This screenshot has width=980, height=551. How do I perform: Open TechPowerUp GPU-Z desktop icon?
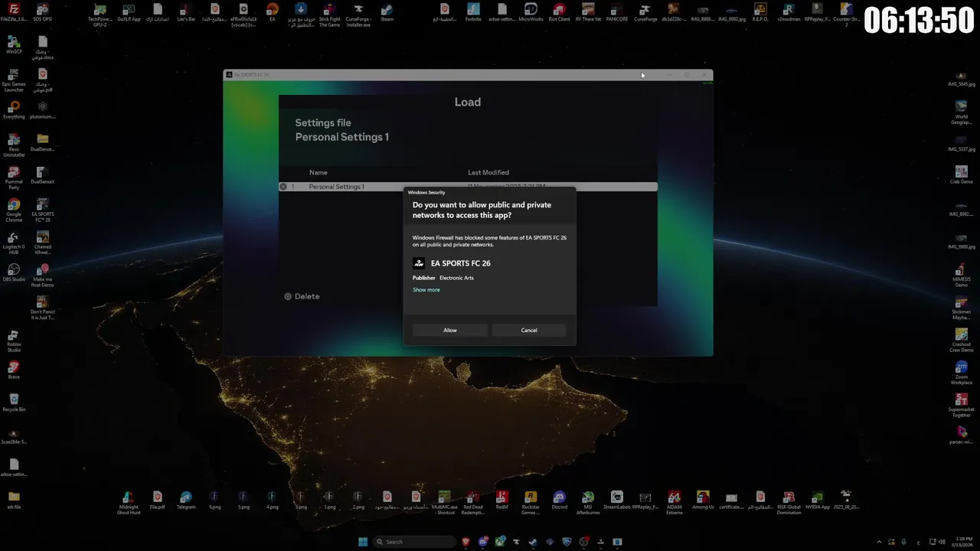pyautogui.click(x=100, y=15)
